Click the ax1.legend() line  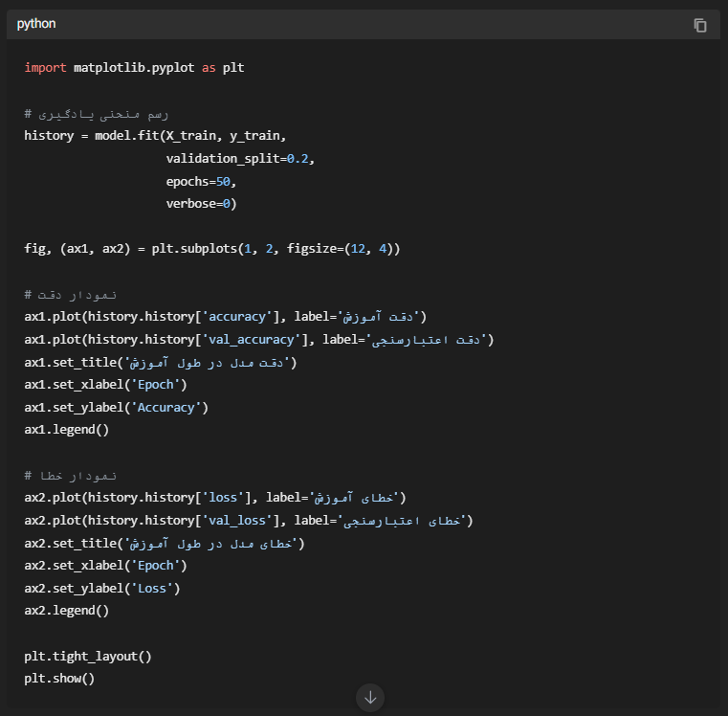tap(66, 430)
